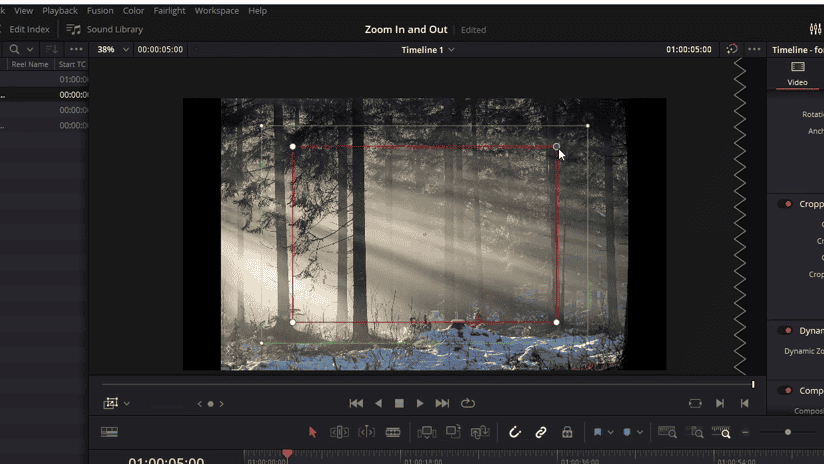Click the bottom-right red zoom rectangle handle
This screenshot has height=464, width=824.
click(557, 322)
